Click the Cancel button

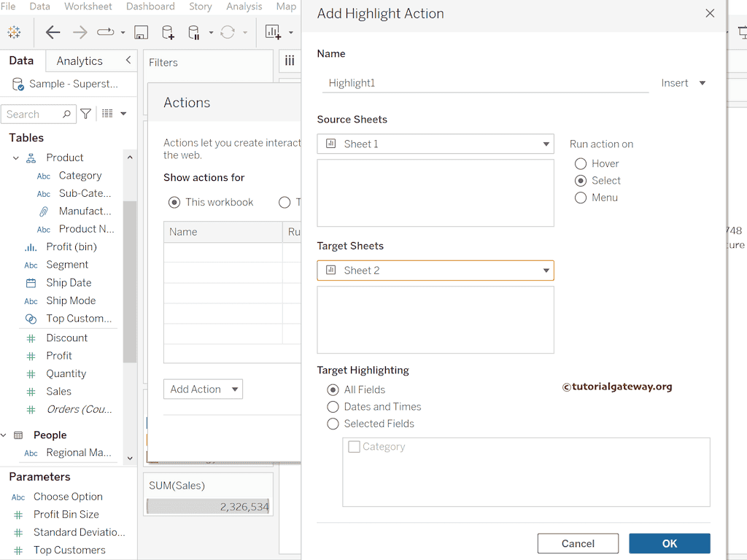point(578,543)
